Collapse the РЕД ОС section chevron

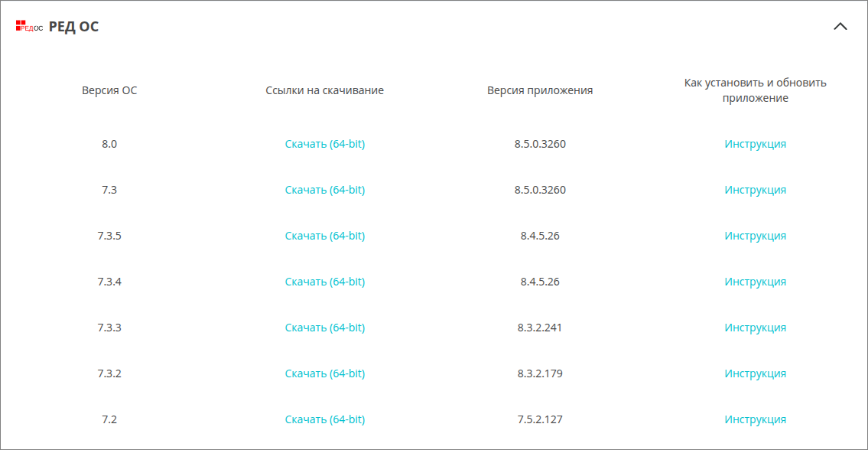click(x=840, y=27)
